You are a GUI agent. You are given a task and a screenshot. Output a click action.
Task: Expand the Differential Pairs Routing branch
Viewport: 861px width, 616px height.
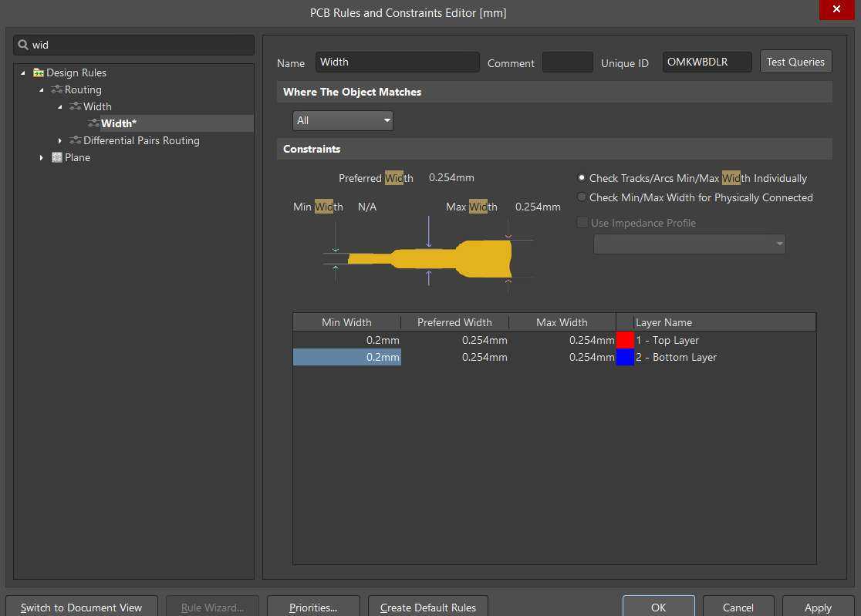pyautogui.click(x=60, y=140)
